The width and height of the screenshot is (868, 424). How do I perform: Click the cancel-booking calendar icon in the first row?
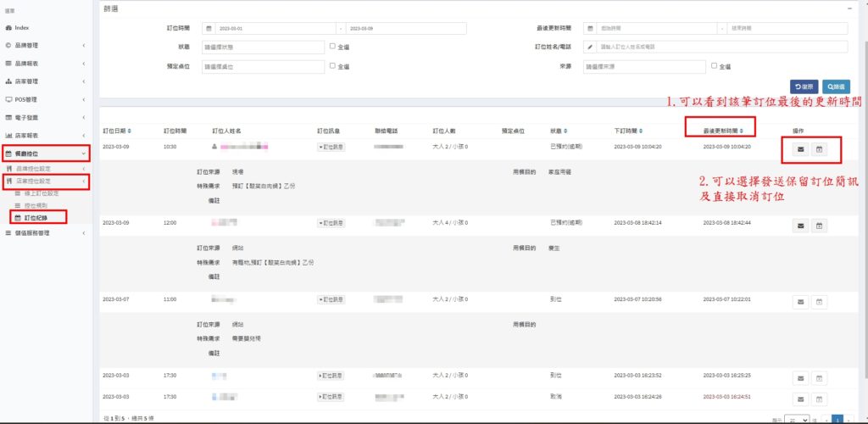820,150
